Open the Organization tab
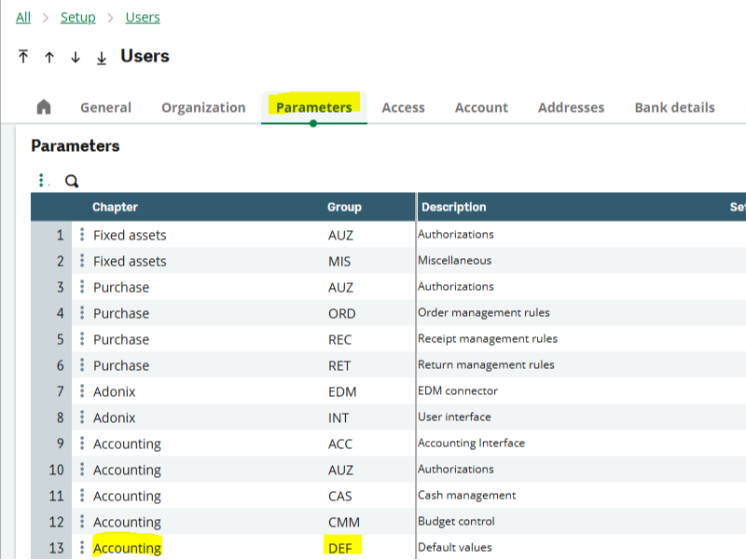The image size is (746, 560). tap(203, 106)
